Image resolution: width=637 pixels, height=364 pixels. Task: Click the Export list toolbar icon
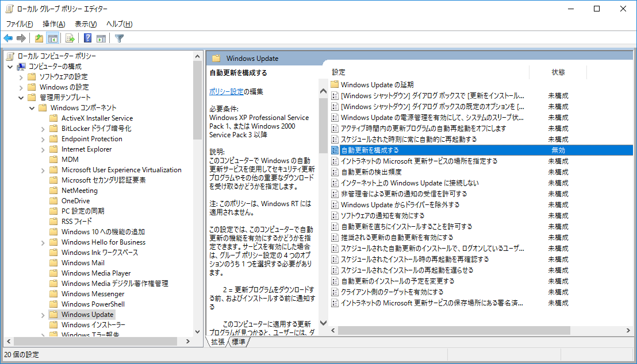[x=70, y=38]
